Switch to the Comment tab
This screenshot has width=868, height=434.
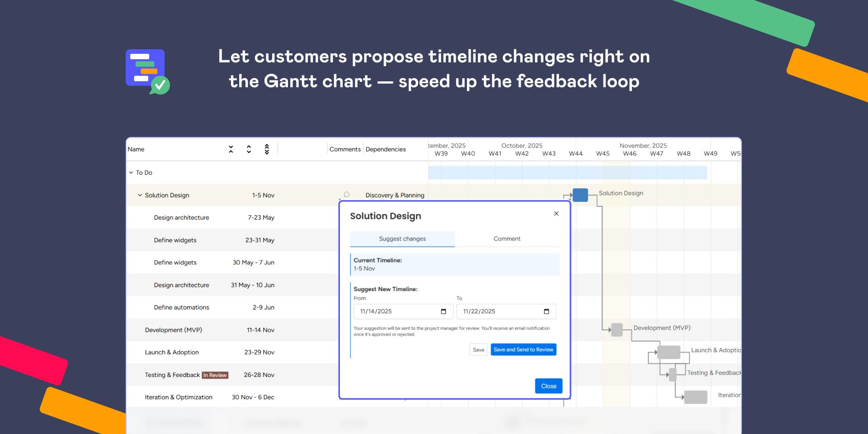507,239
